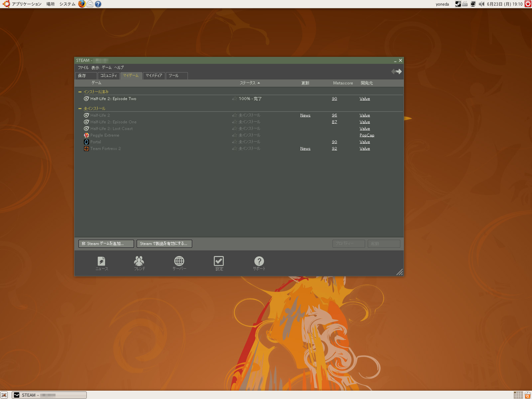Toggle favorite star for Peggle Extreme
Screen dimensions: 532x399
[x=234, y=135]
